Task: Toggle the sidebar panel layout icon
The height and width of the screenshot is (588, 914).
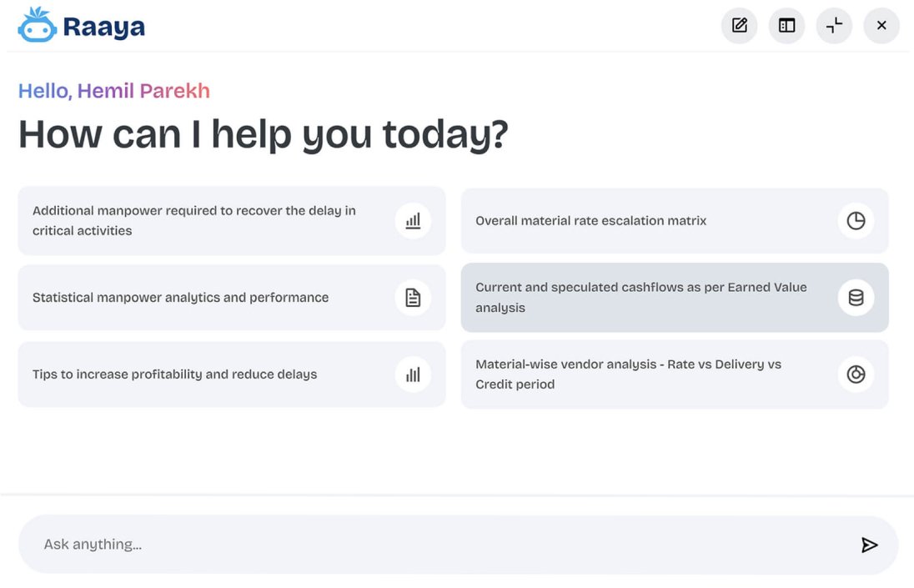Action: point(786,25)
